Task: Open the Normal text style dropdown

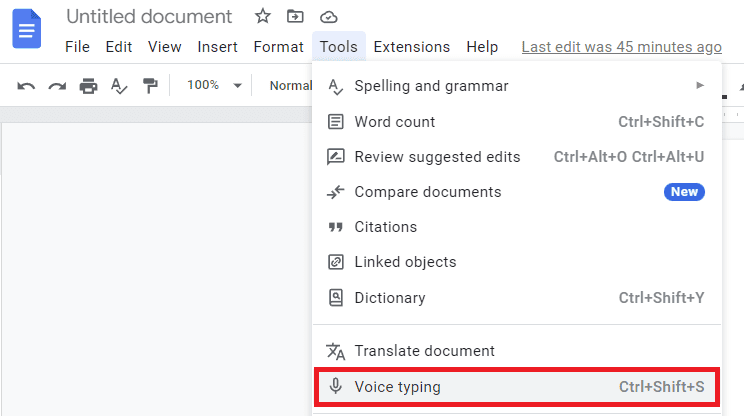Action: point(290,85)
